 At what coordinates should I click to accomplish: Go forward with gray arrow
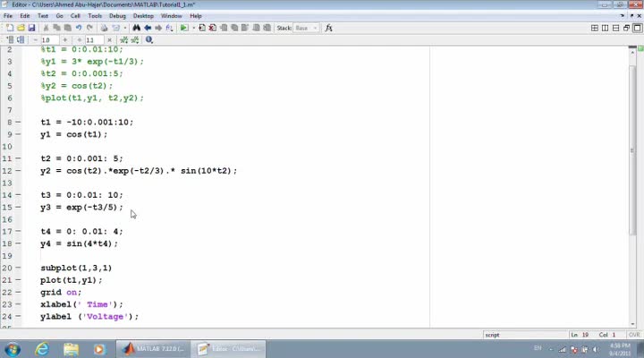tap(158, 28)
